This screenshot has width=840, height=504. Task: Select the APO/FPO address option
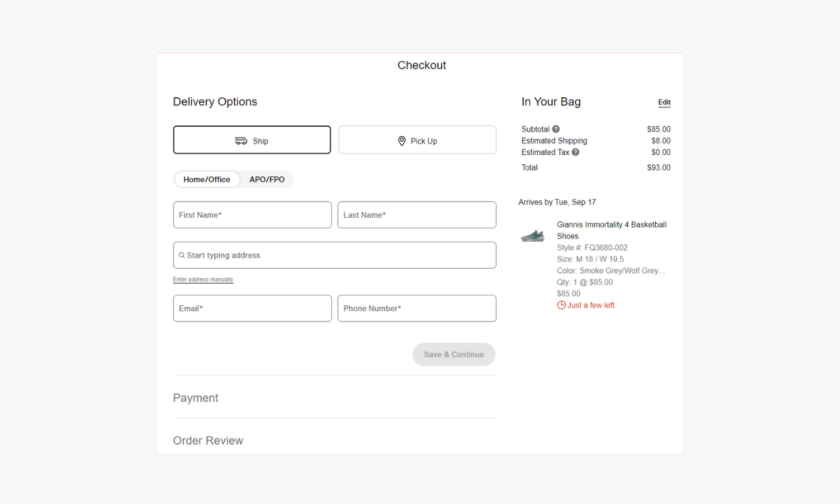coord(267,179)
